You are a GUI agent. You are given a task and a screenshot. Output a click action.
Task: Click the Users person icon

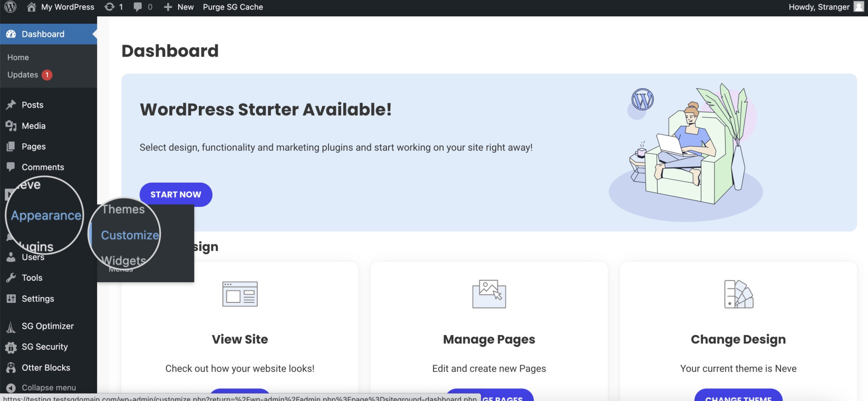(x=11, y=257)
